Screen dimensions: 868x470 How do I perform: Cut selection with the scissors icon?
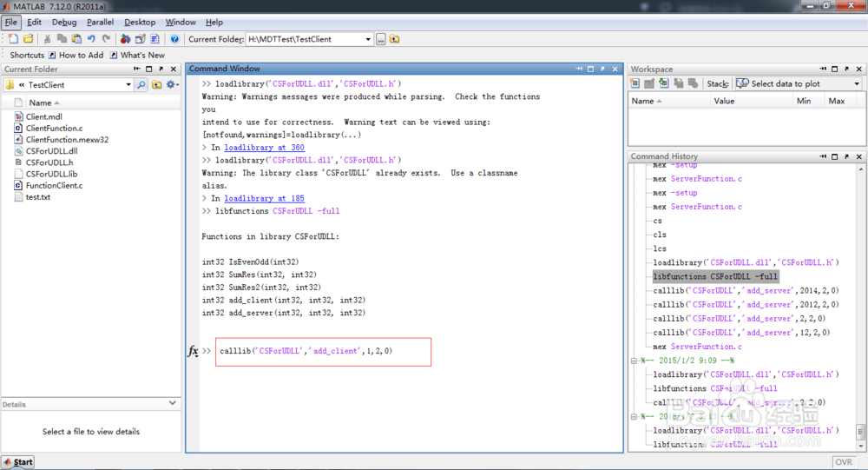click(x=47, y=39)
